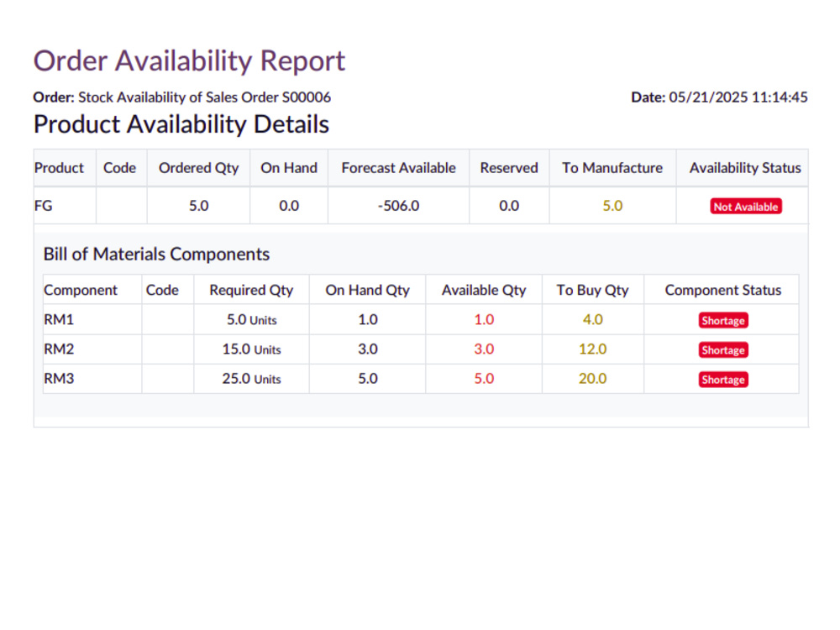Click the FG ordered quantity 5.0
840x630 pixels.
point(199,207)
